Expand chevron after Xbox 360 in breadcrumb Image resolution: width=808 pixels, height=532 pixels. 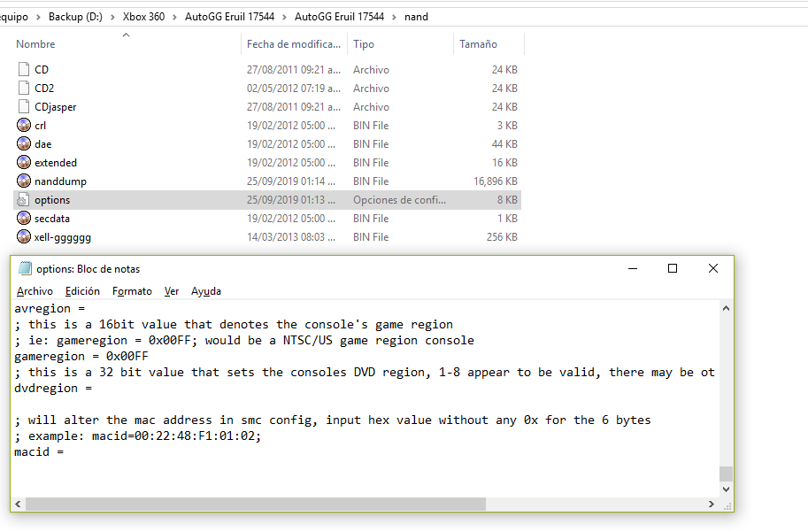tap(174, 17)
